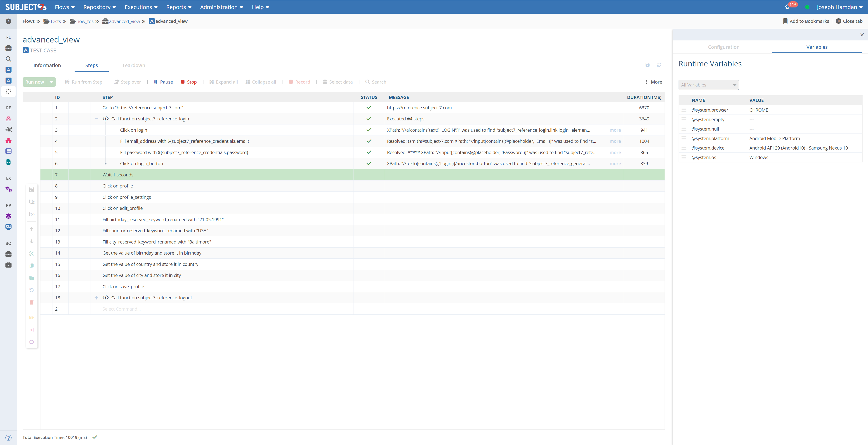This screenshot has width=868, height=445.
Task: Click the delete trash icon in side toolbar
Action: click(32, 302)
